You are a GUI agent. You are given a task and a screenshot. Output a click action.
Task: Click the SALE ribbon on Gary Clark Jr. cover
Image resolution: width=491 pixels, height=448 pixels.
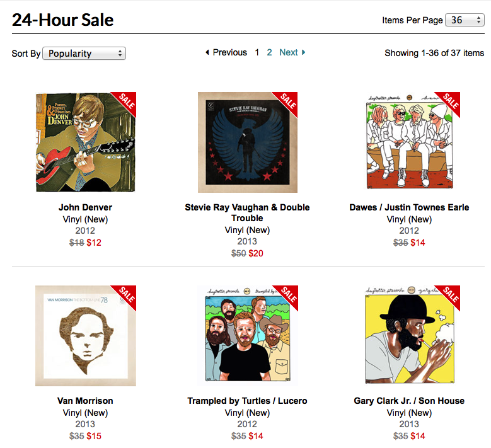point(451,294)
